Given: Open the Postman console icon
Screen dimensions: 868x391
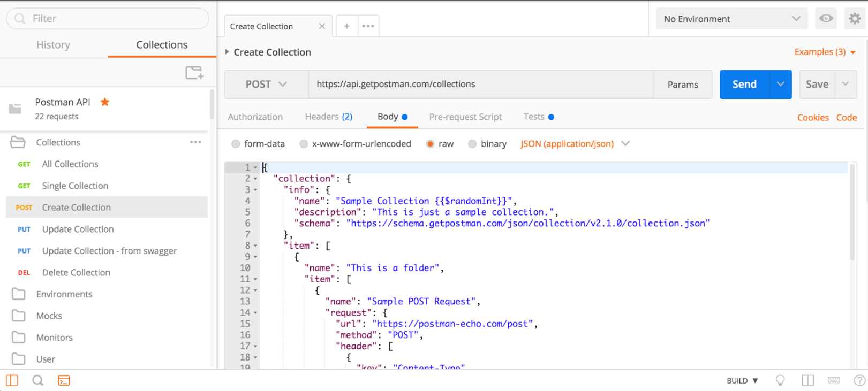Looking at the screenshot, I should tap(64, 380).
